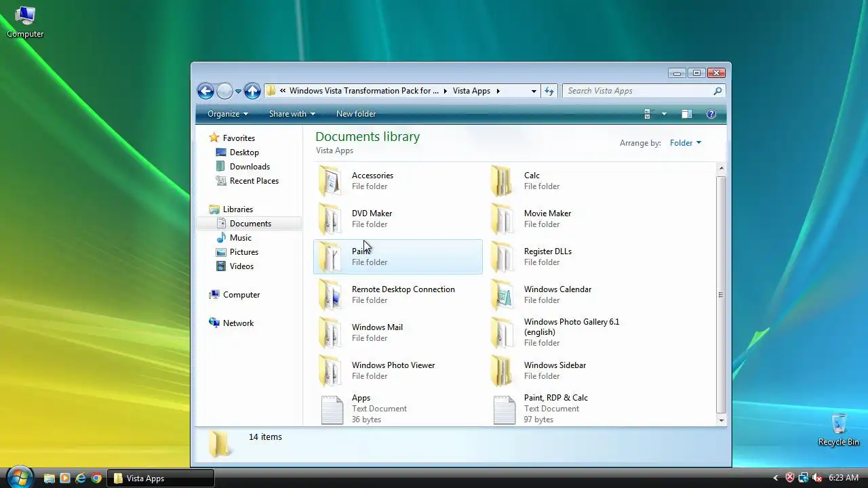Select the Windows Mail folder icon

[x=331, y=333]
